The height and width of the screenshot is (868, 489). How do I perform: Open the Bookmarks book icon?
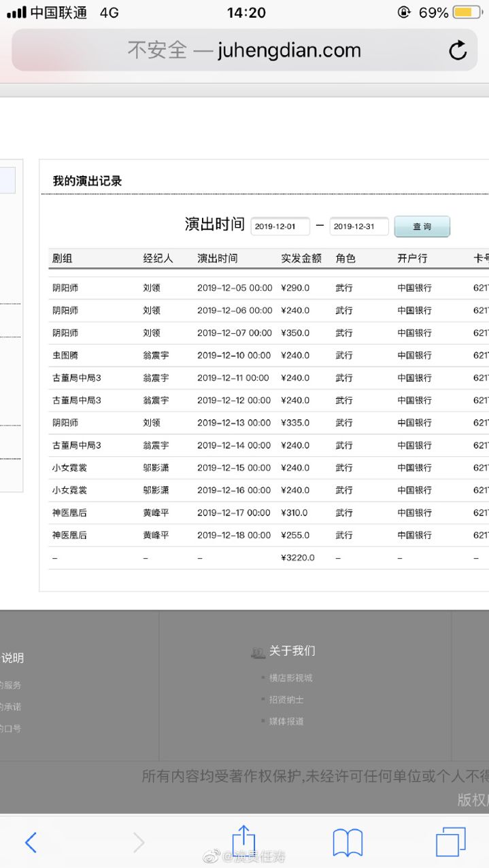[x=348, y=843]
